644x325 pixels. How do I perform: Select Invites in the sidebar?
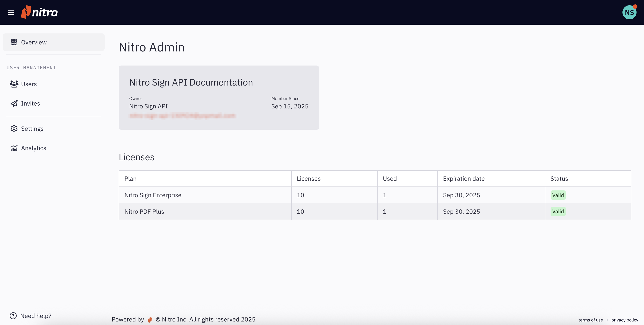(31, 103)
